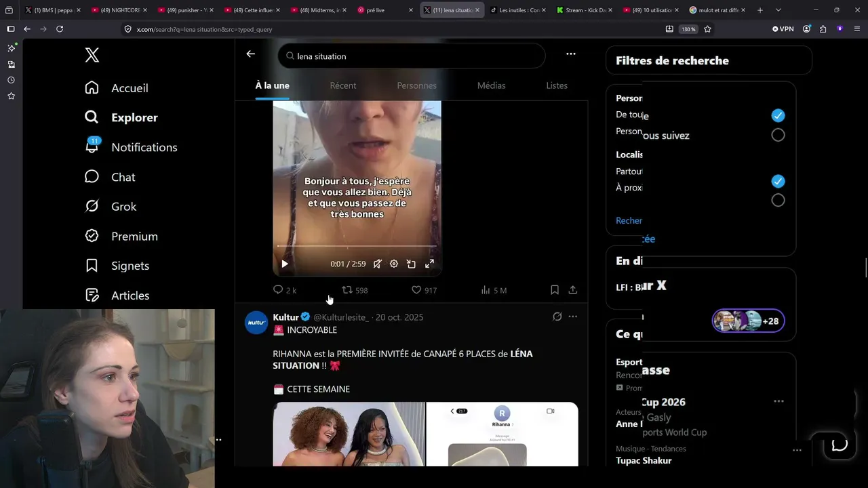Open more options for Tupac Shakur trend
This screenshot has width=868, height=488.
click(x=797, y=450)
